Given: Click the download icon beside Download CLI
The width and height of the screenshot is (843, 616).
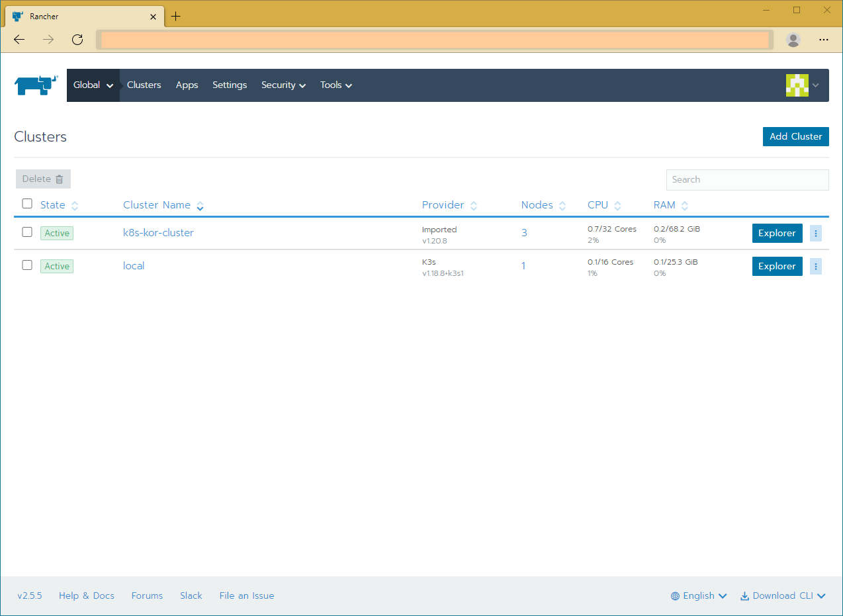Looking at the screenshot, I should [x=744, y=595].
